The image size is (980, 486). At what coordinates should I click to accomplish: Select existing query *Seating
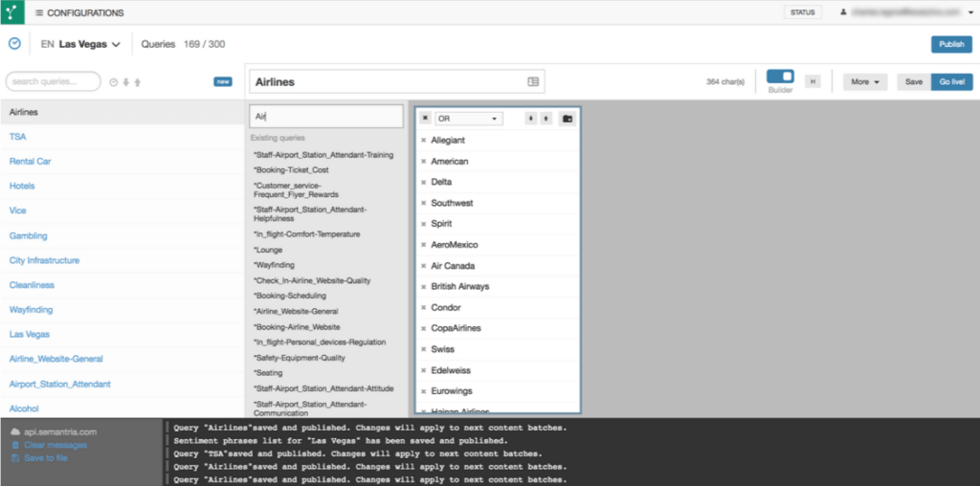tap(268, 373)
